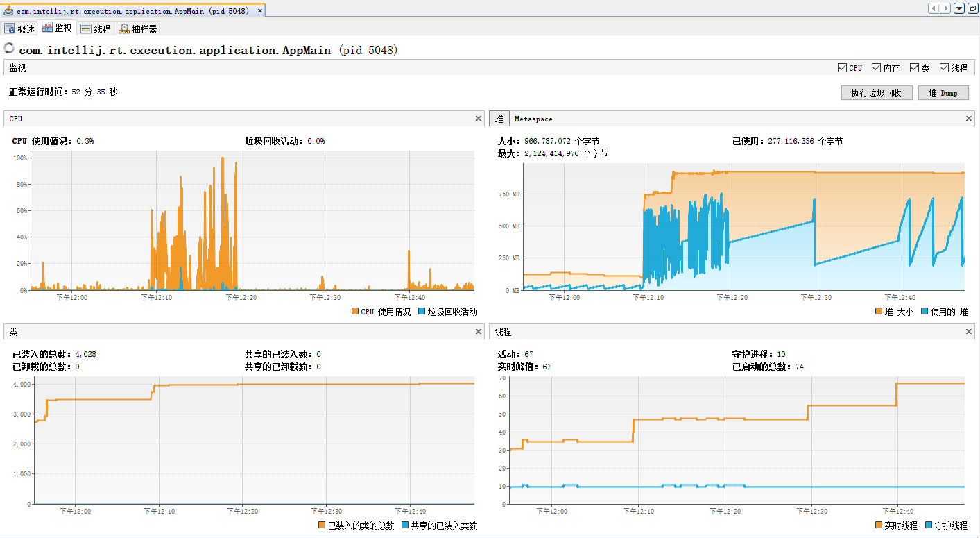The image size is (980, 538).
Task: Click the 守护进程 count value 10
Action: 781,354
